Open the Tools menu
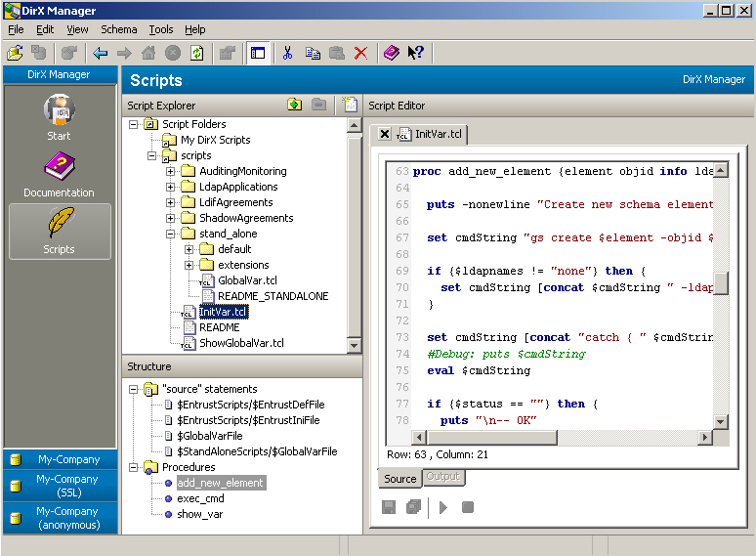 point(160,29)
